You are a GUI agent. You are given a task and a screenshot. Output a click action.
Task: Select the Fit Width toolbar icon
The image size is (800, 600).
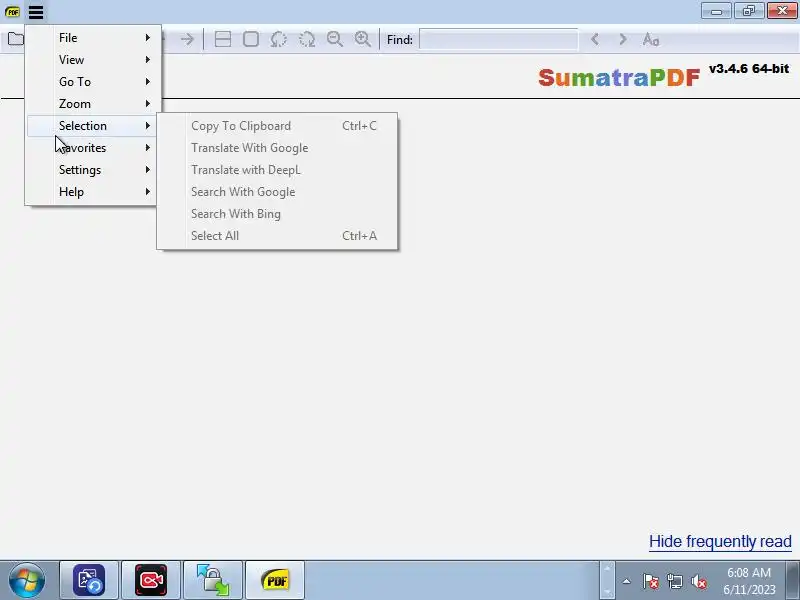pos(223,39)
